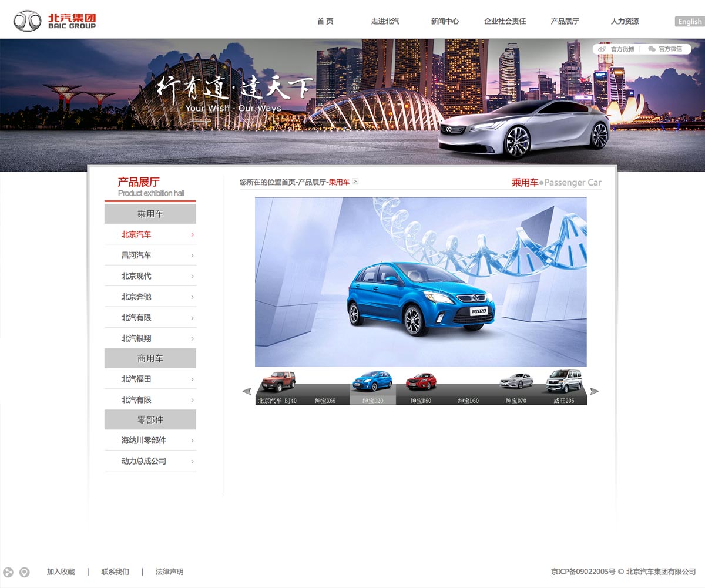
Task: Click the silver concept car banner
Action: (525, 129)
